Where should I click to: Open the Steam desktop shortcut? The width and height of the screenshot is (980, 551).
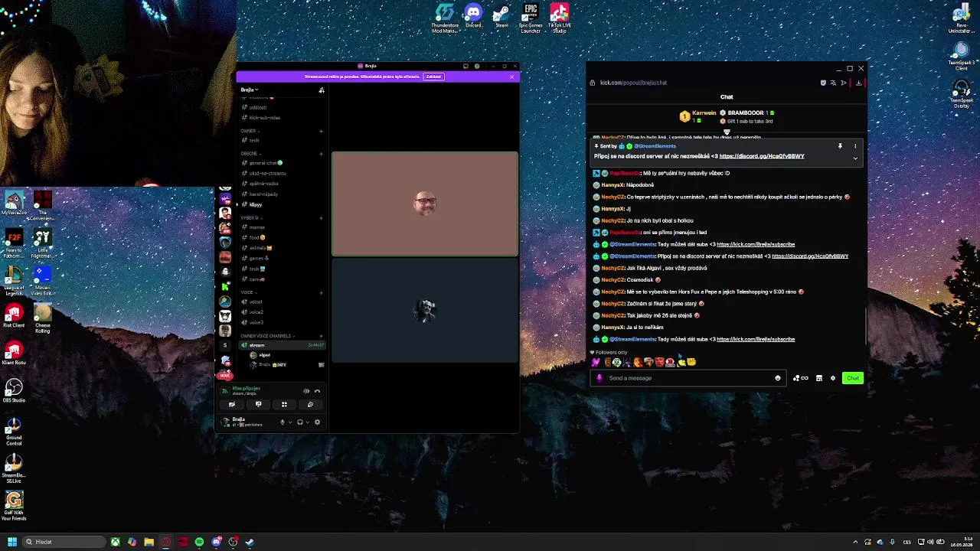point(501,16)
